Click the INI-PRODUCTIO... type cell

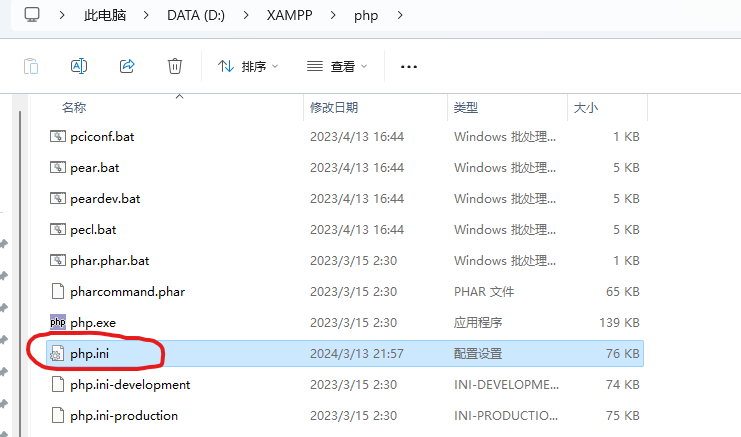(506, 416)
